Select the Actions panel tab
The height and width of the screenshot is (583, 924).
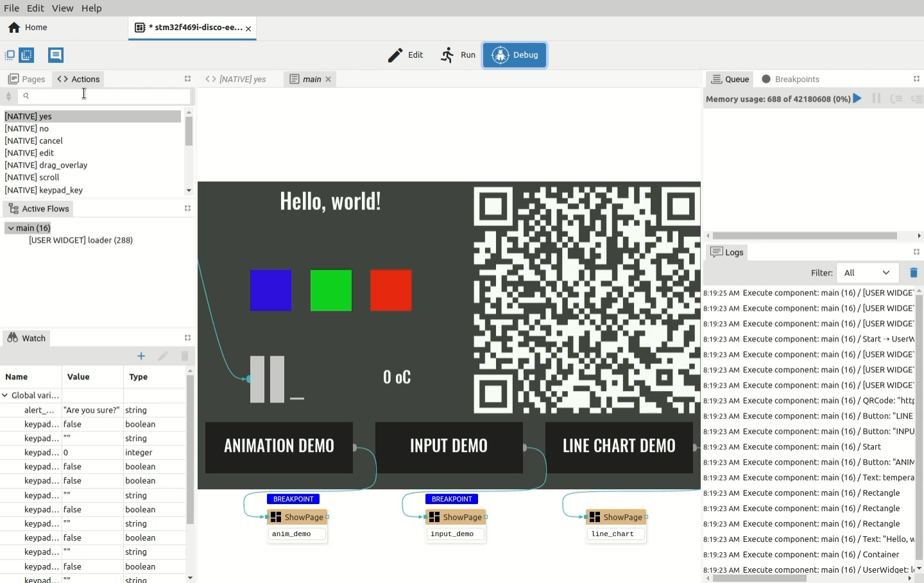[78, 79]
